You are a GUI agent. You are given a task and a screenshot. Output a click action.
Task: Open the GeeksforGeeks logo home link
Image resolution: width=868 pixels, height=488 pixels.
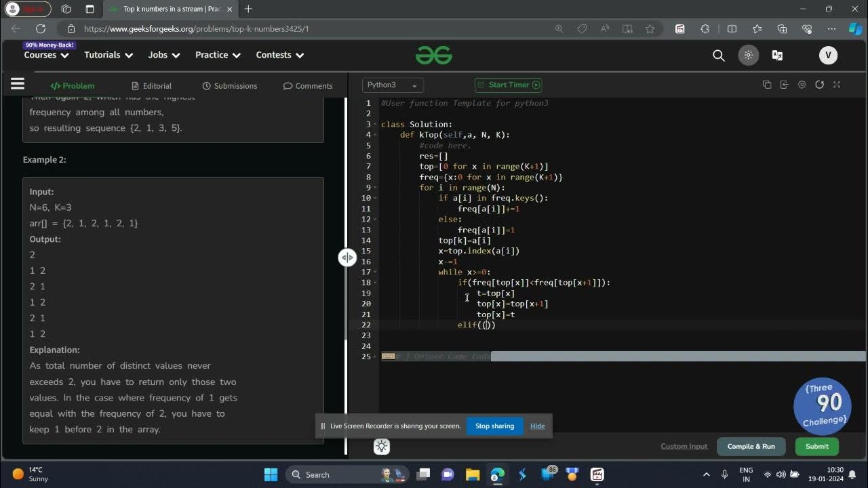point(434,56)
